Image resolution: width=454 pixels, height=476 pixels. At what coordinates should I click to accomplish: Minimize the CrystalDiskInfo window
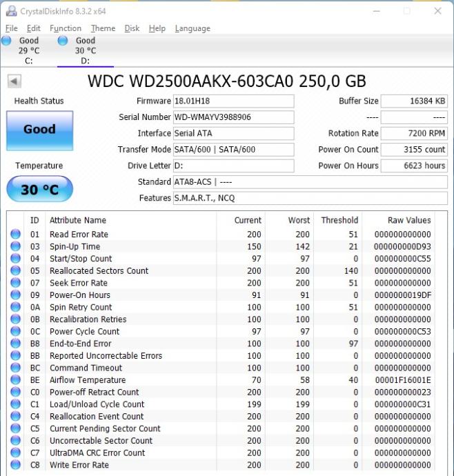(x=377, y=11)
